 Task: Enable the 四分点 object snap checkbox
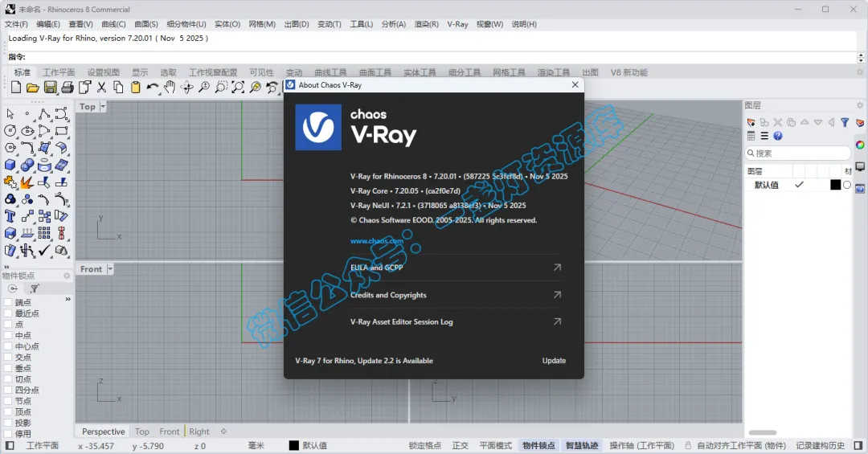point(8,391)
